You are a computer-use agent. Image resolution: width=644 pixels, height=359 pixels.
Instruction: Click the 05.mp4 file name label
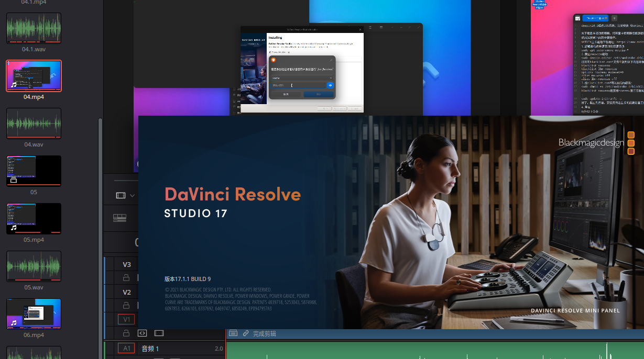tap(34, 240)
